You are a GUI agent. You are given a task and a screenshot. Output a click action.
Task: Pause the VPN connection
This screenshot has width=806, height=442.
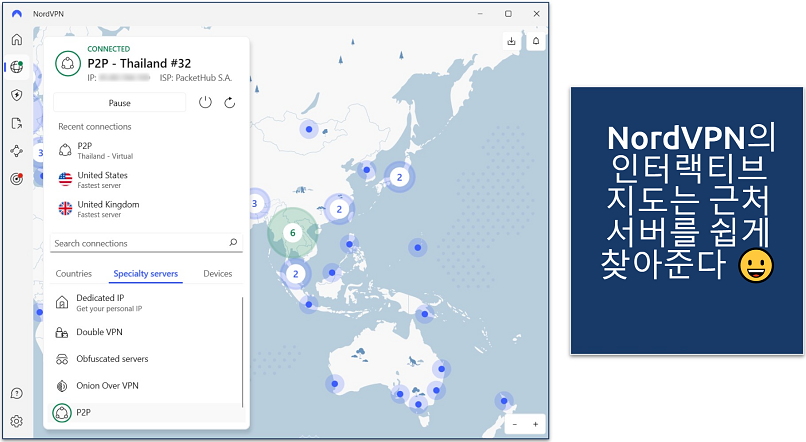click(x=119, y=103)
